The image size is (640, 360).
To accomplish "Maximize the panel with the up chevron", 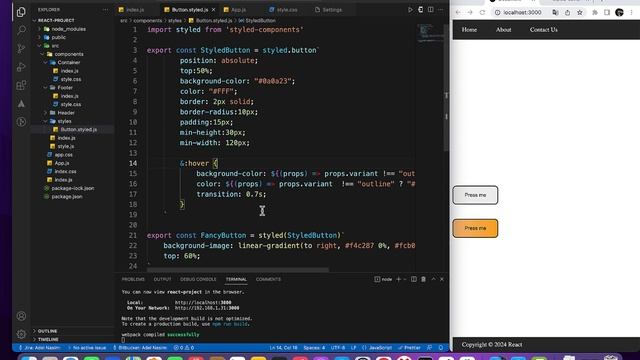I will pyautogui.click(x=433, y=279).
